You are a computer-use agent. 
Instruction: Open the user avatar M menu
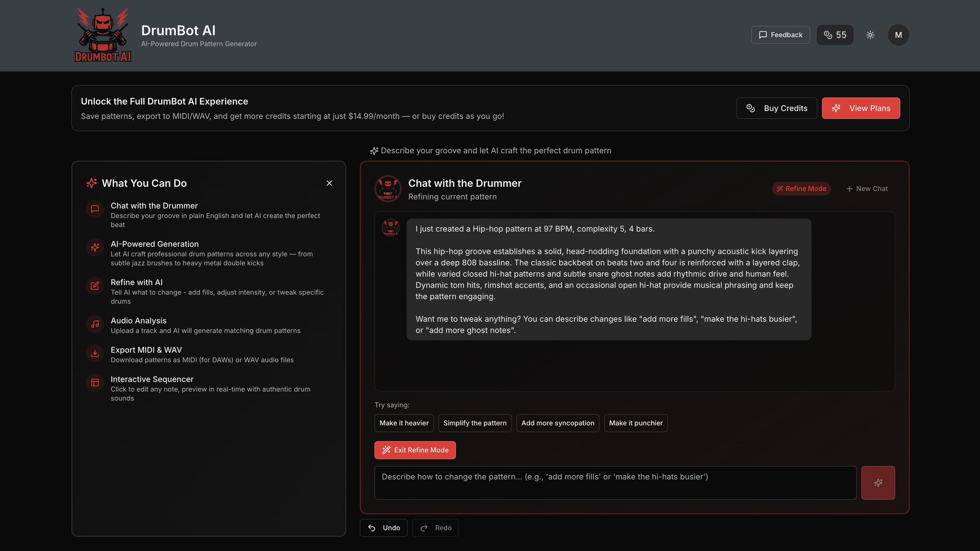coord(898,35)
